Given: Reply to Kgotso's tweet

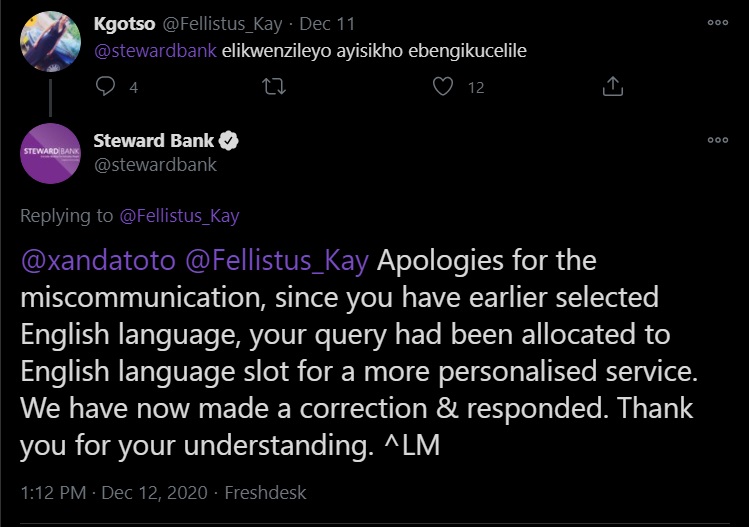Looking at the screenshot, I should pos(107,87).
